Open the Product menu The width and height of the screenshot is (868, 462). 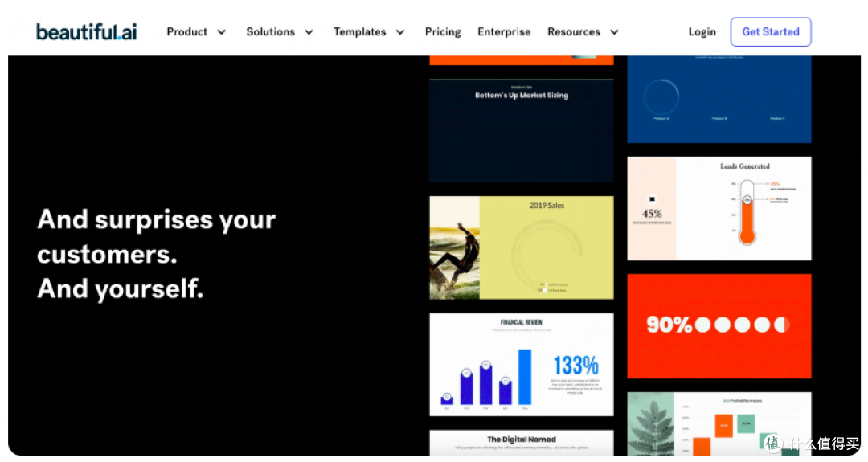(186, 32)
